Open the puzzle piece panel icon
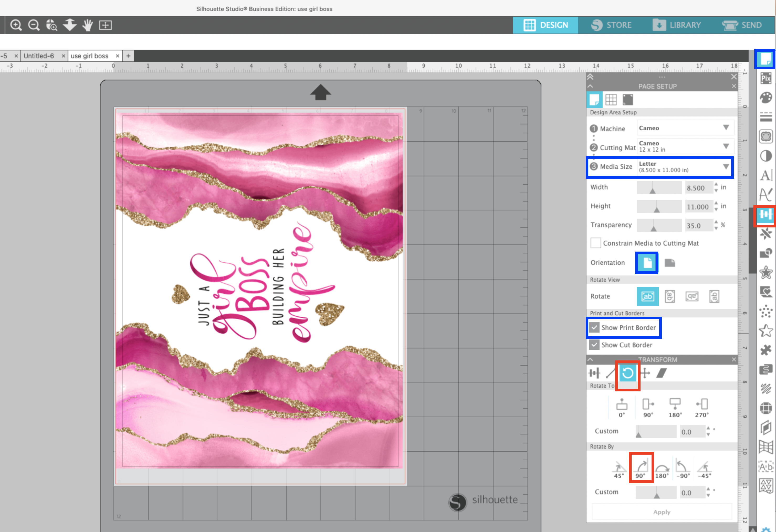This screenshot has width=776, height=532. [x=766, y=350]
